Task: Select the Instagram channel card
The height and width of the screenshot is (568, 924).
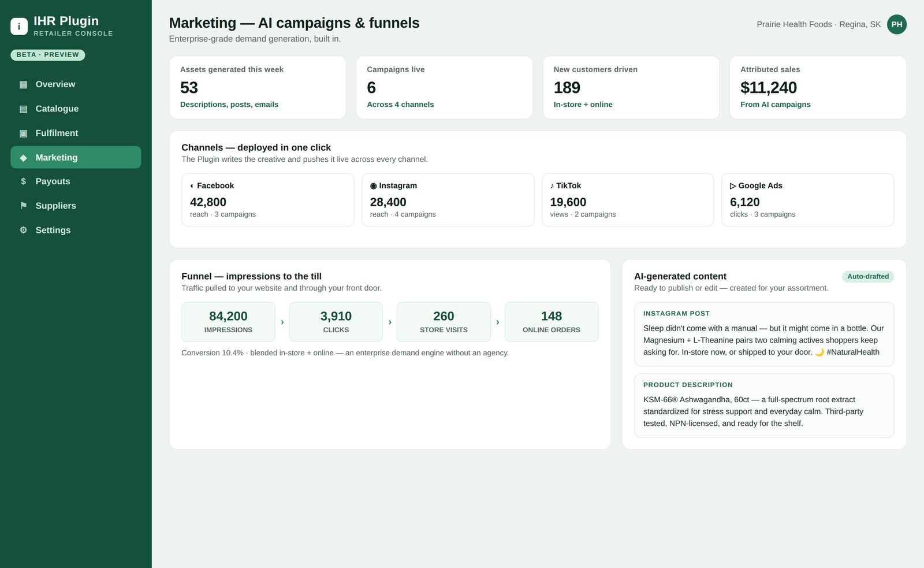Action: [448, 200]
